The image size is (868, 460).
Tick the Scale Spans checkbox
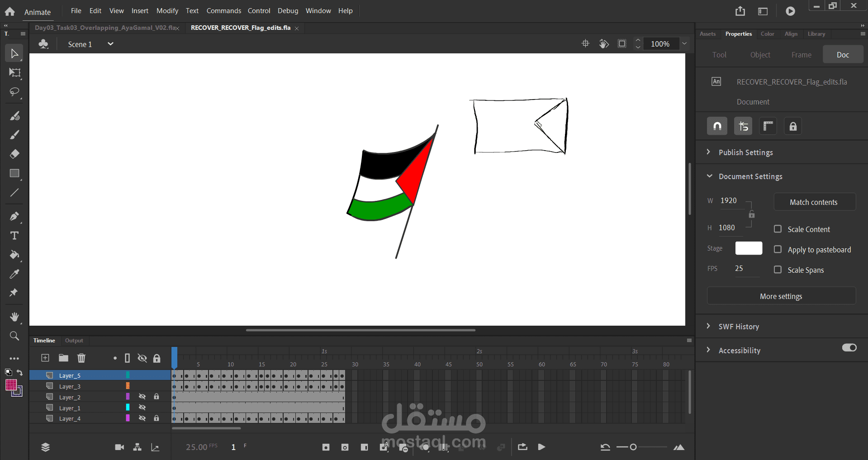tap(778, 270)
